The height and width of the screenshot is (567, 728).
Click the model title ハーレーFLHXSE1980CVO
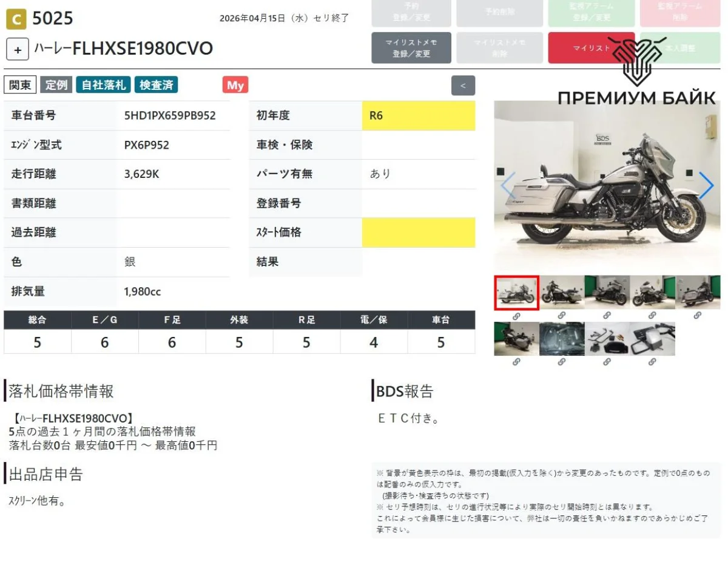[x=124, y=49]
